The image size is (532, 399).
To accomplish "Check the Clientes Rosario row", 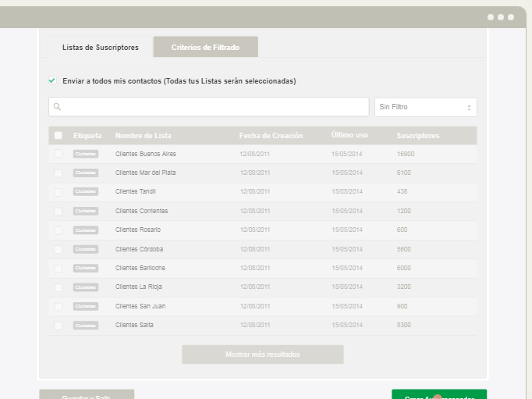I will tap(59, 230).
